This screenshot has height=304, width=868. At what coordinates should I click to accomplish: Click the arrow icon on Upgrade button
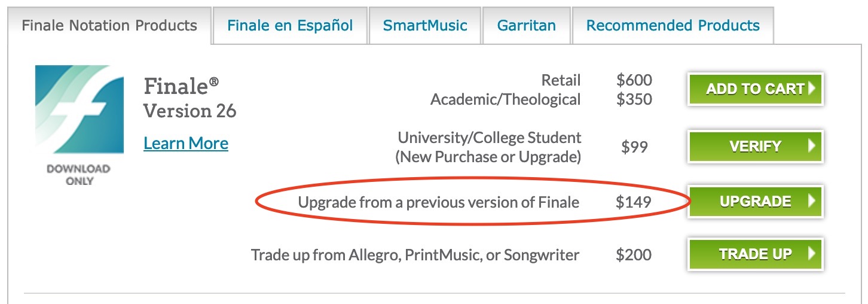coord(811,202)
